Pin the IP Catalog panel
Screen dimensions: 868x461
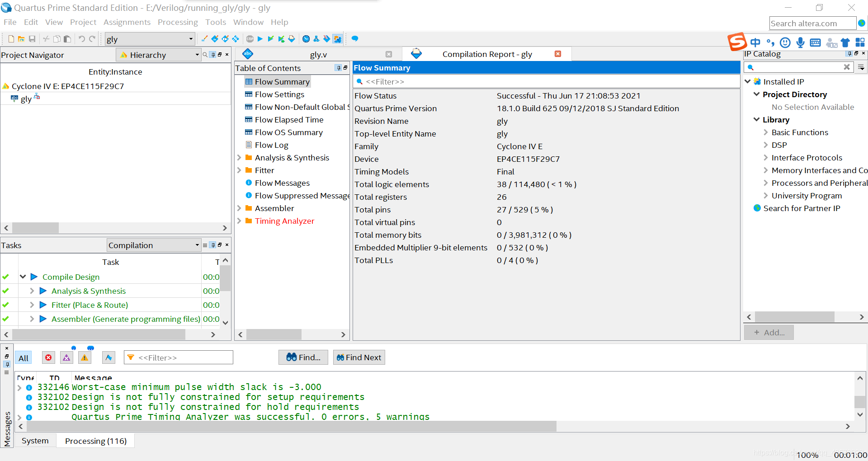[x=849, y=53]
